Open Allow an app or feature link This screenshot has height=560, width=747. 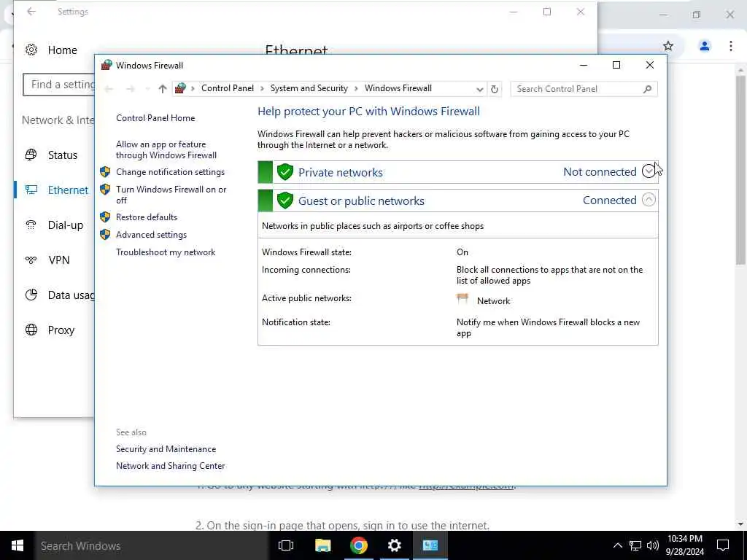[166, 149]
